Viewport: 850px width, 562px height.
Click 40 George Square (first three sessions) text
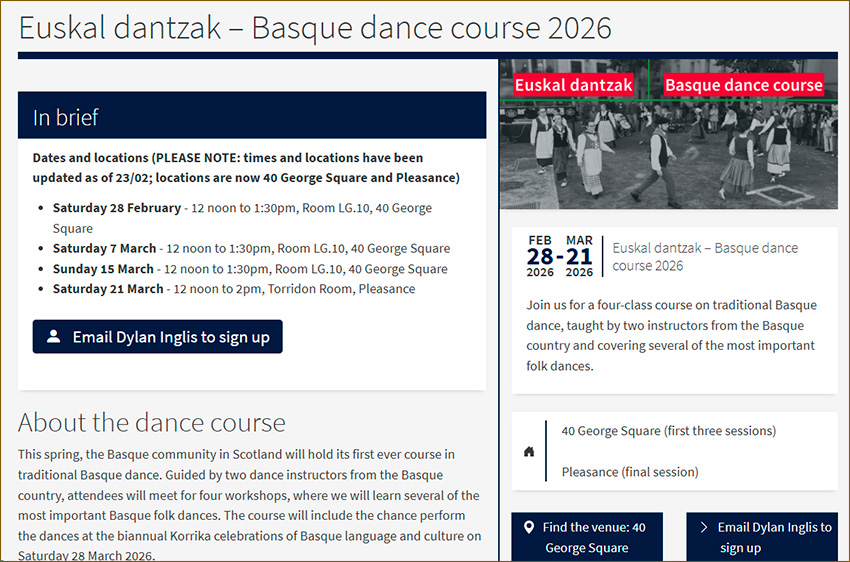668,431
